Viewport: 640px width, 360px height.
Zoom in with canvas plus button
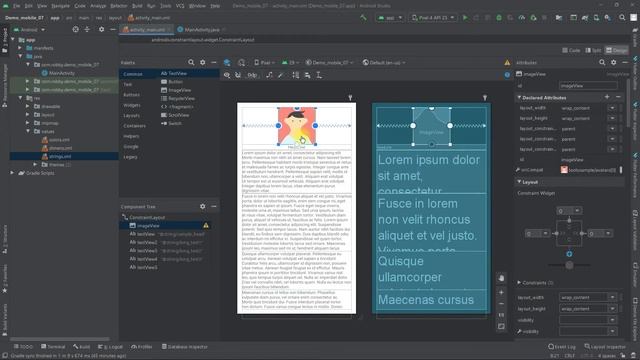tap(501, 292)
